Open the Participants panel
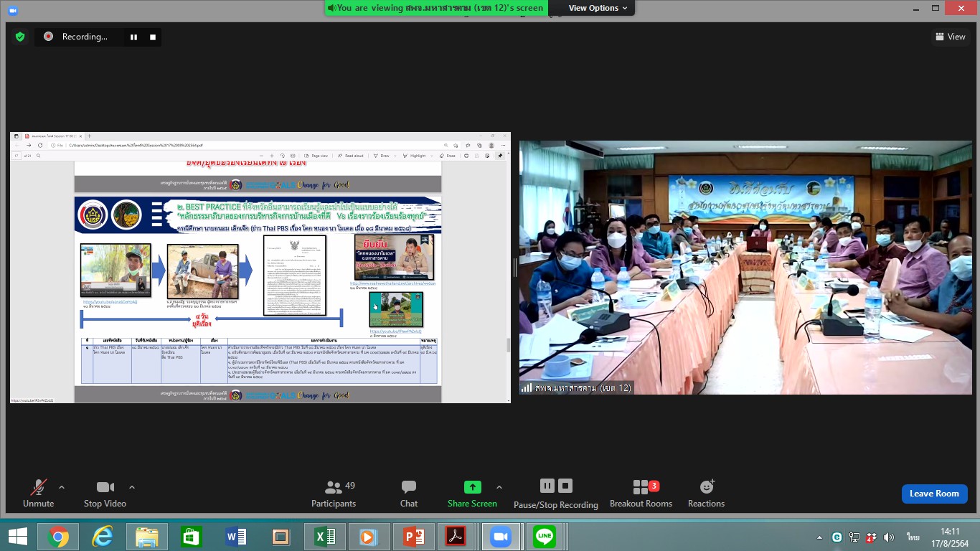Viewport: 980px width, 551px height. pyautogui.click(x=334, y=494)
